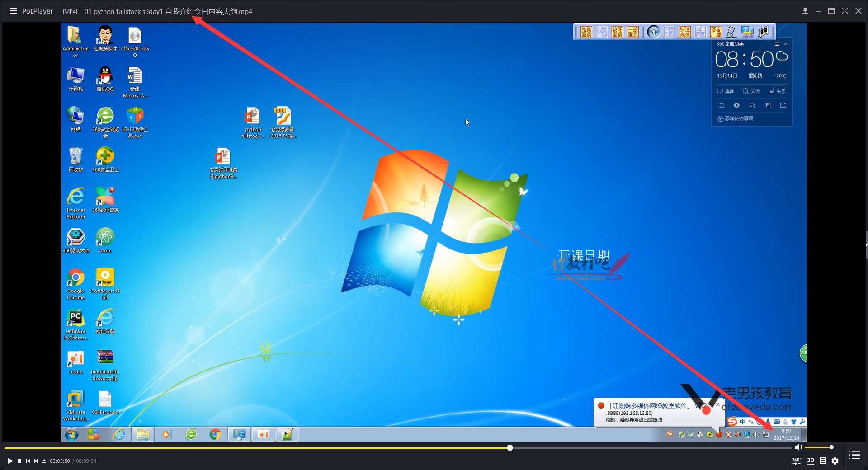Click the playback seek bar handle
Image resolution: width=868 pixels, height=470 pixels.
point(510,448)
